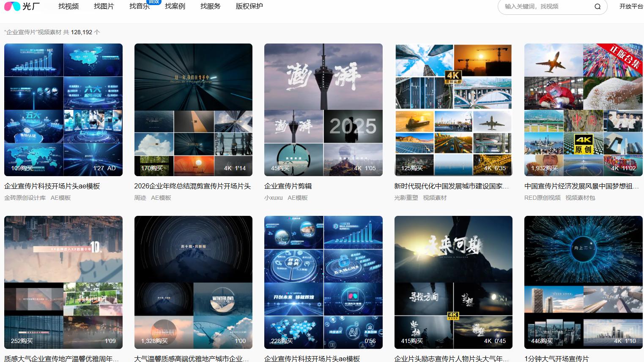Open the 找图片 menu
Viewport: 644px width, 362px height.
104,6
